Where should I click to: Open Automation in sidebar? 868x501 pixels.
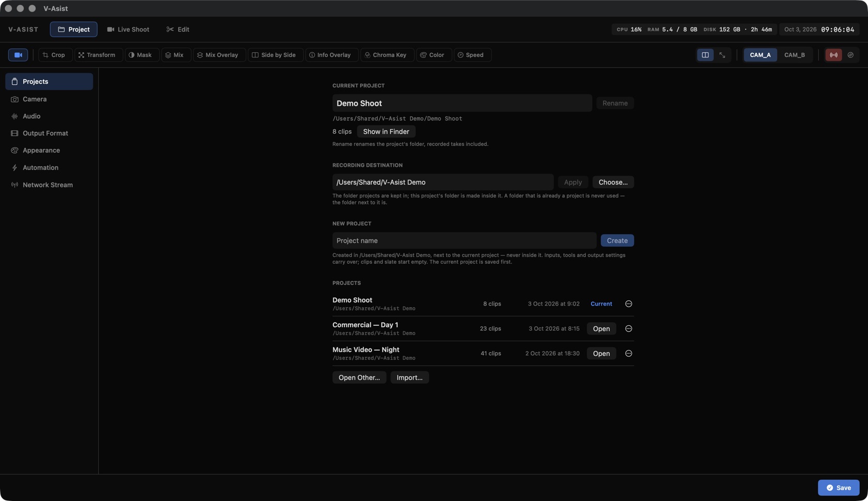click(49, 168)
